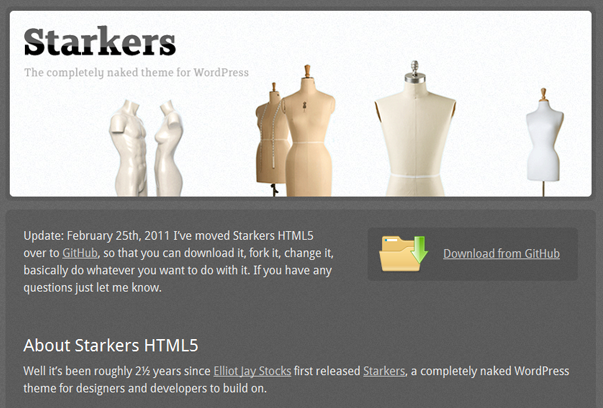Click the male torso mannequin image
603x408 pixels.
[x=128, y=148]
